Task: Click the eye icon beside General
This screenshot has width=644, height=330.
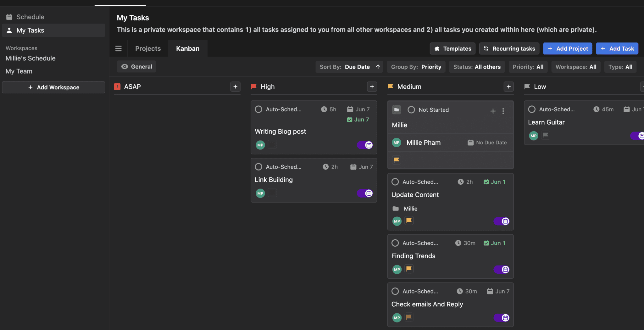Action: [125, 66]
